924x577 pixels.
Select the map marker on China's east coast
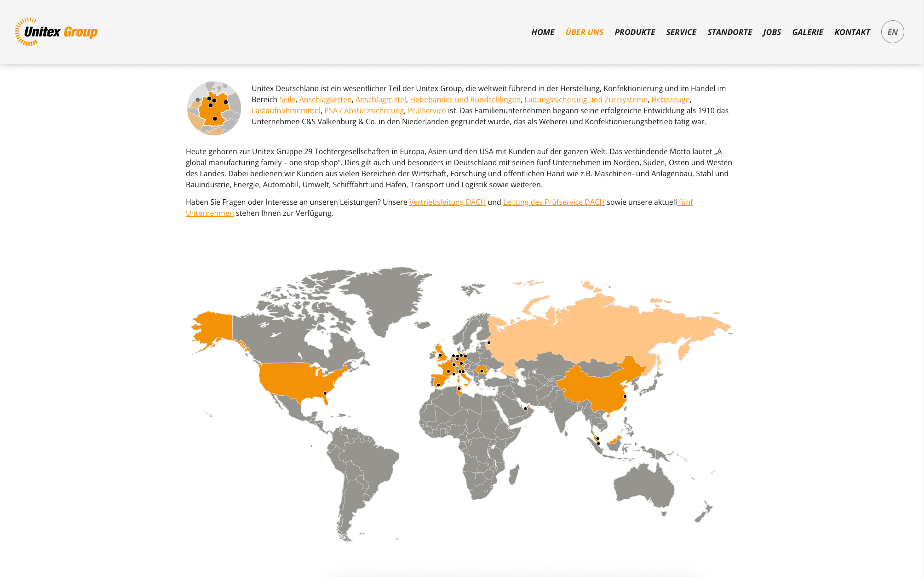click(x=625, y=396)
